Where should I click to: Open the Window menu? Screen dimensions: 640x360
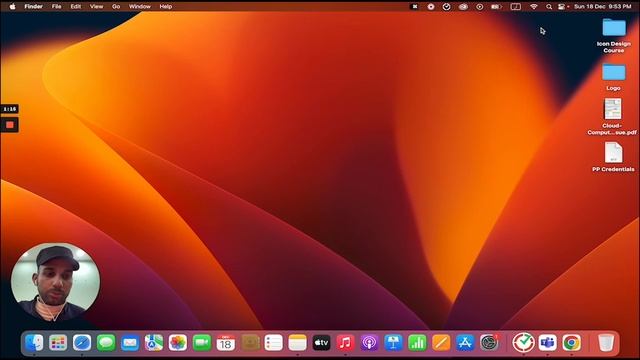coord(140,7)
